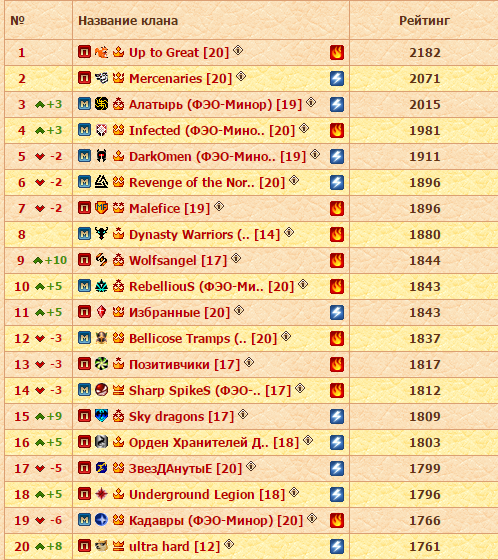The width and height of the screenshot is (498, 560).
Task: Click the dragon emblem of Sky dragons
Action: coord(101,416)
